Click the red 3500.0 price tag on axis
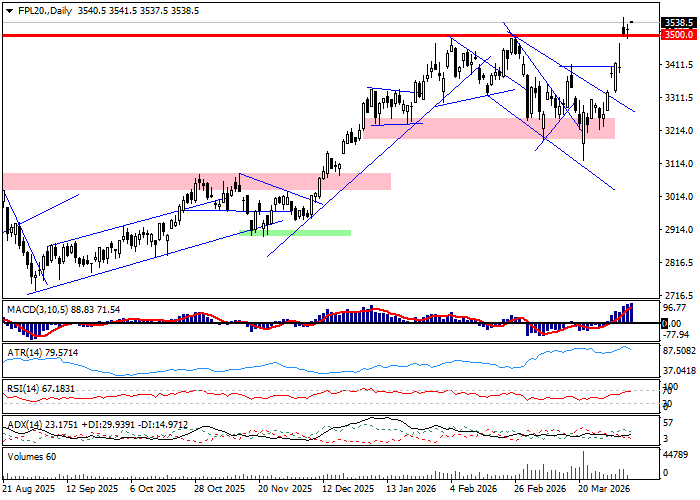Image resolution: width=700 pixels, height=500 pixels. coord(679,34)
